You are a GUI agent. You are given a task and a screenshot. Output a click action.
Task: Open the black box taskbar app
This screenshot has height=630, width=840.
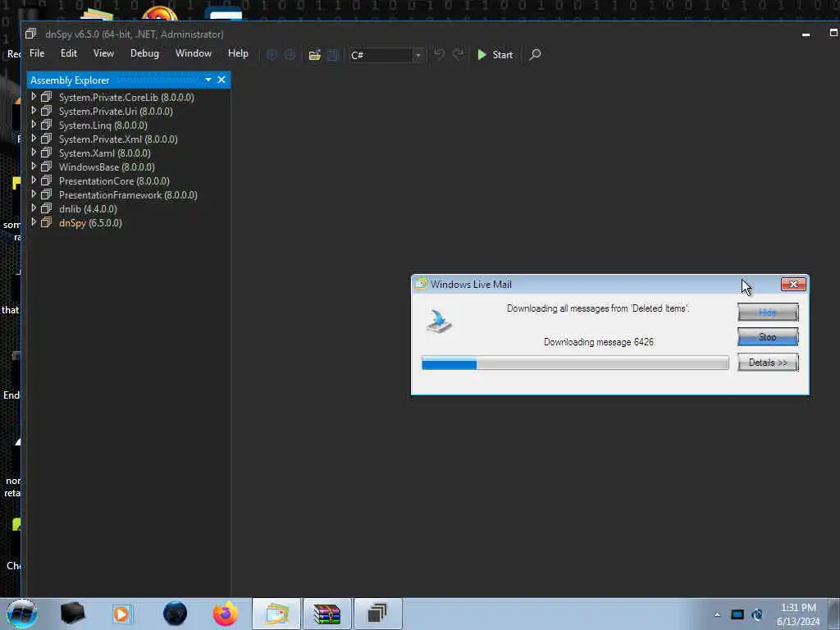(x=72, y=614)
